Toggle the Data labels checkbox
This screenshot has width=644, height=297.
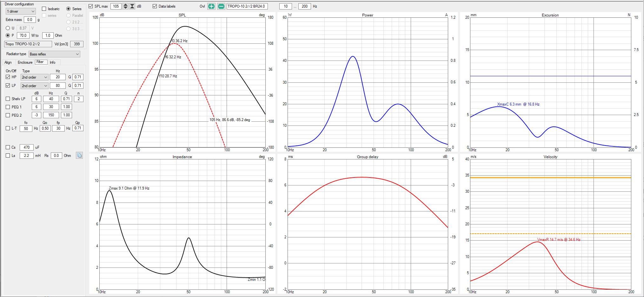155,6
